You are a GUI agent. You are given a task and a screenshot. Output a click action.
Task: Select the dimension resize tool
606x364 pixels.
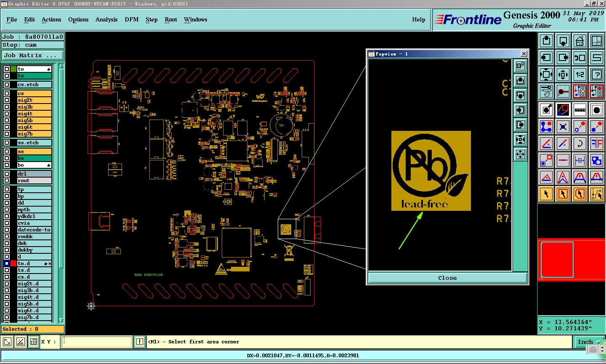pyautogui.click(x=580, y=160)
